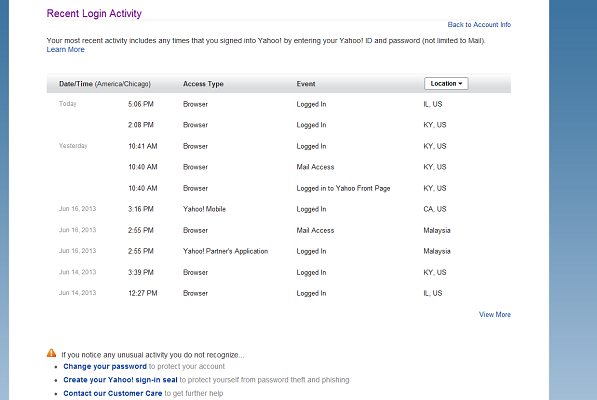The width and height of the screenshot is (597, 400).
Task: Click Jun 16, 2013 date in 3:16 PM row
Action: pos(77,209)
